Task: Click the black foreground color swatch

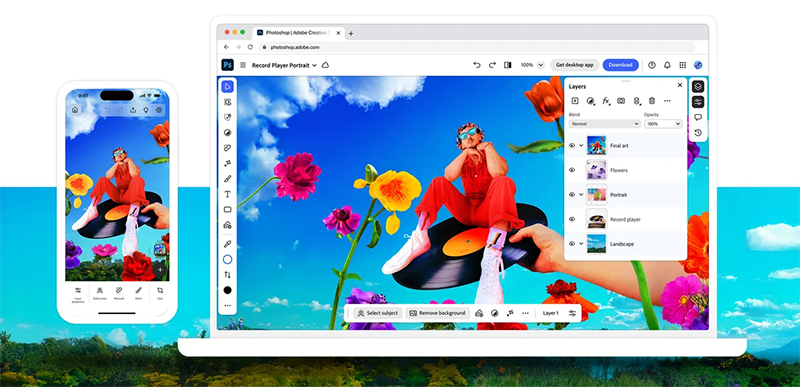Action: coord(228,290)
